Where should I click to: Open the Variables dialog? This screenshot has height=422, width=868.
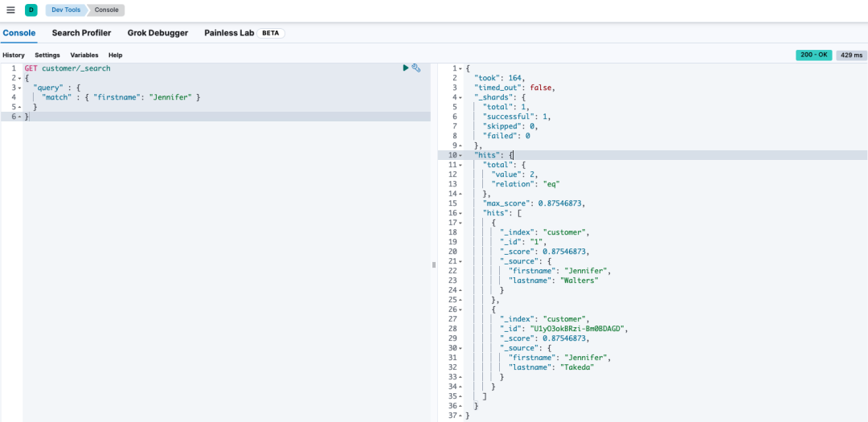[84, 55]
